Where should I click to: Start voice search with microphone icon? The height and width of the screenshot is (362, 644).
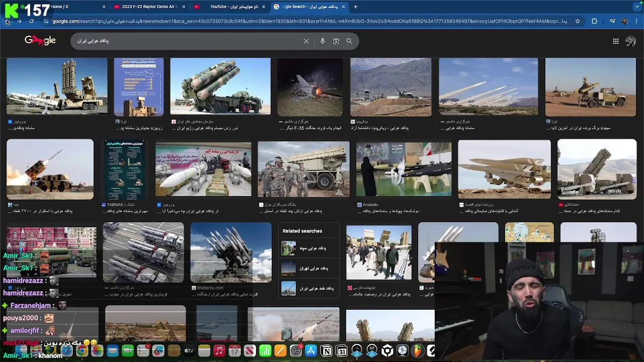[x=323, y=41]
